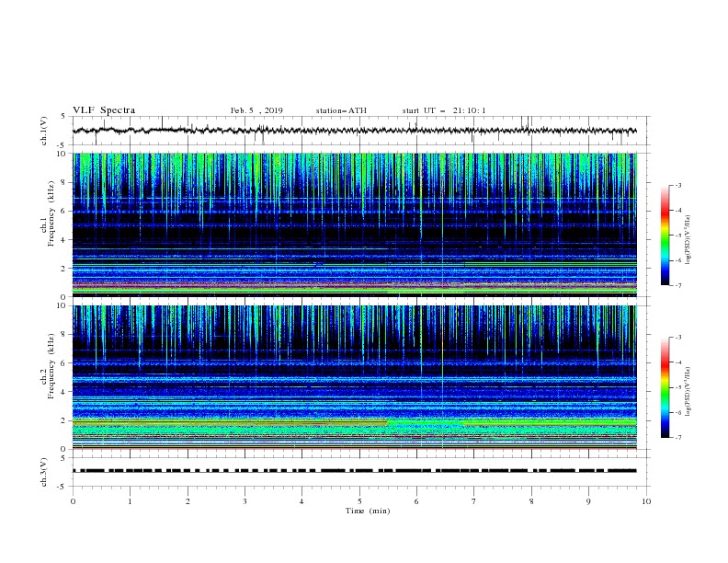Click the ch.3 dashed black signal trace

pyautogui.click(x=354, y=471)
